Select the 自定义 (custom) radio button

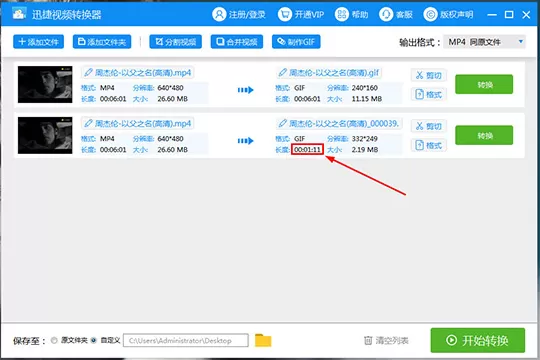pos(94,340)
